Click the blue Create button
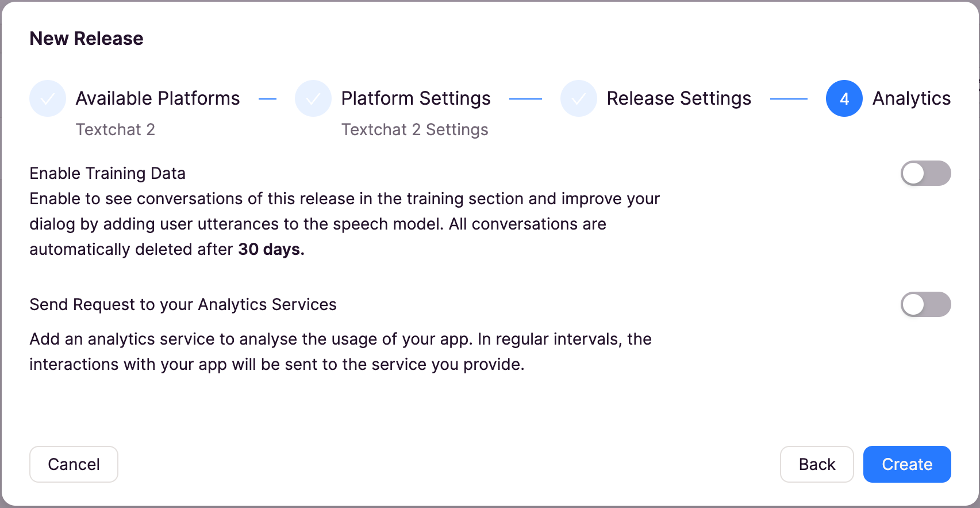Screen dimensions: 980x508 (907, 464)
